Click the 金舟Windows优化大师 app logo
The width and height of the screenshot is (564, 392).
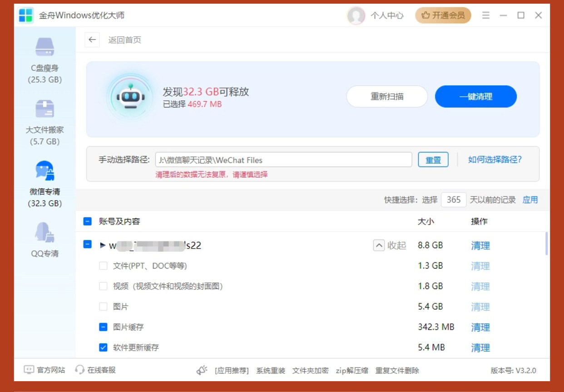pyautogui.click(x=26, y=15)
